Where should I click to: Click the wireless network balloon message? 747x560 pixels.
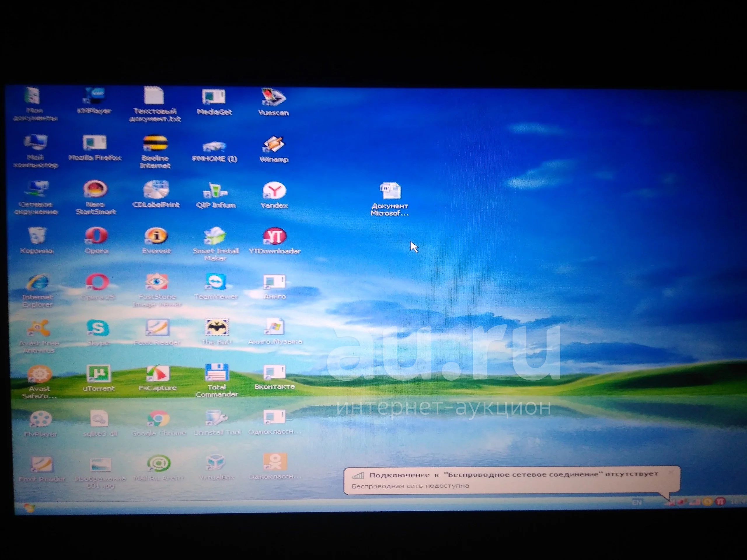click(512, 480)
